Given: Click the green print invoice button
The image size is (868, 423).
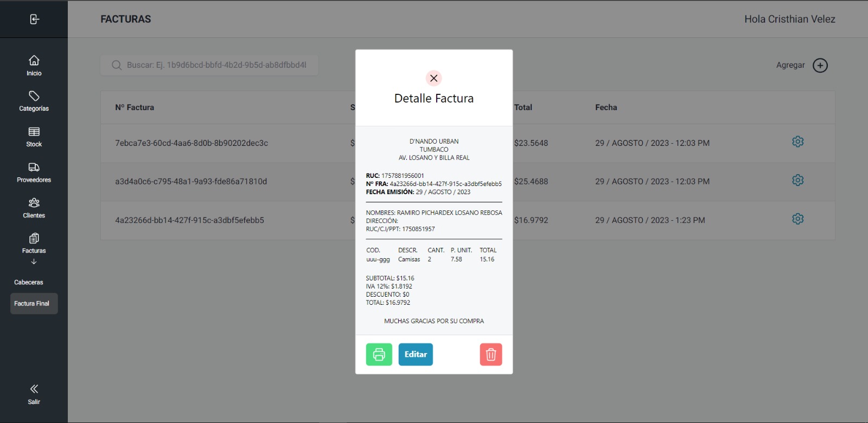Looking at the screenshot, I should click(379, 355).
